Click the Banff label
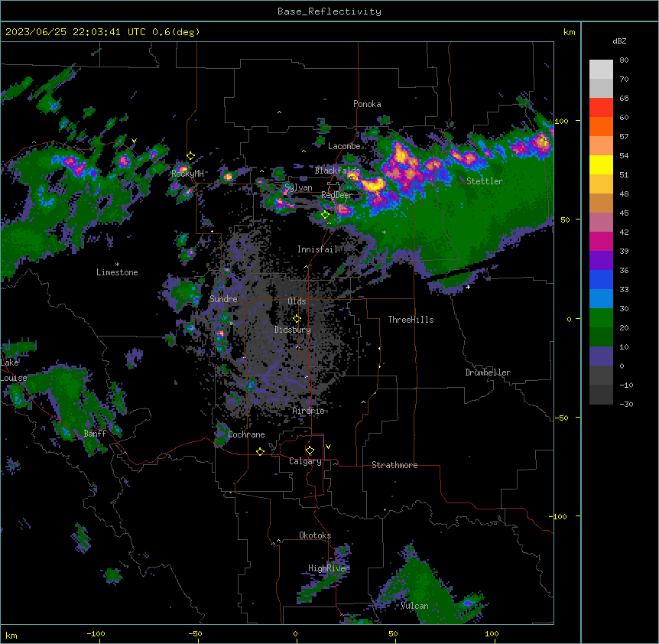 click(95, 434)
